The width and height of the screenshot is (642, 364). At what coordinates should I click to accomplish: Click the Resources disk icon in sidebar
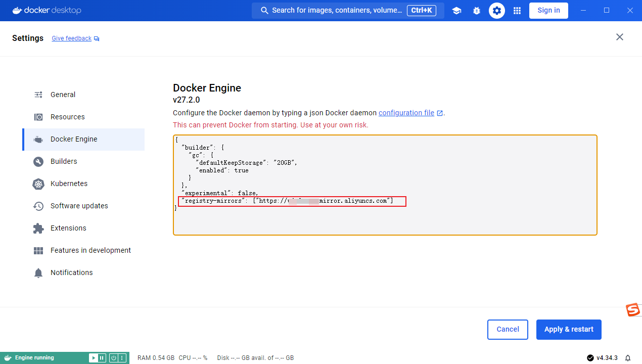pos(38,117)
